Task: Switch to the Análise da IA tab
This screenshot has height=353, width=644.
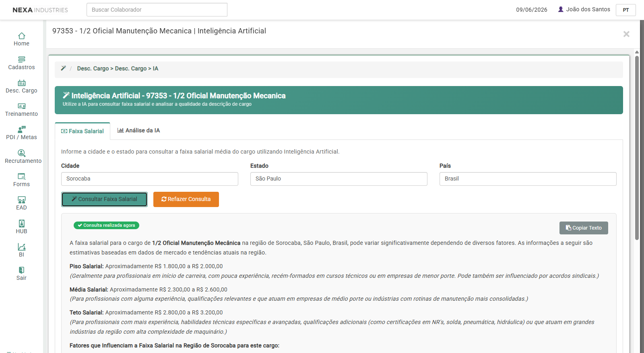Action: click(x=138, y=130)
